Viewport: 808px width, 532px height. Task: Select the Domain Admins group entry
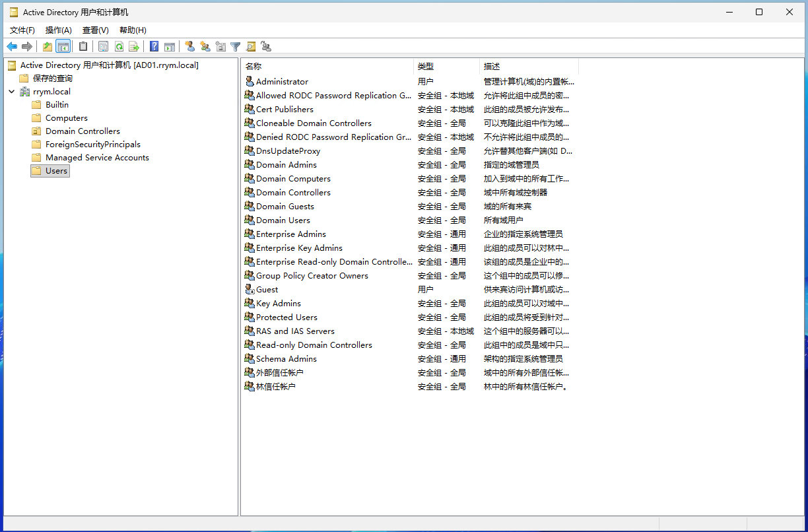pos(286,165)
